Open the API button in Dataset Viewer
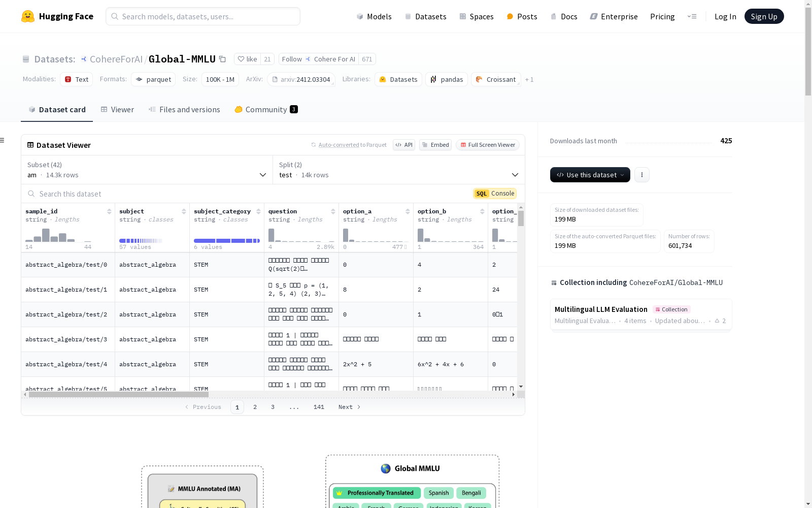812x508 pixels. 404,145
